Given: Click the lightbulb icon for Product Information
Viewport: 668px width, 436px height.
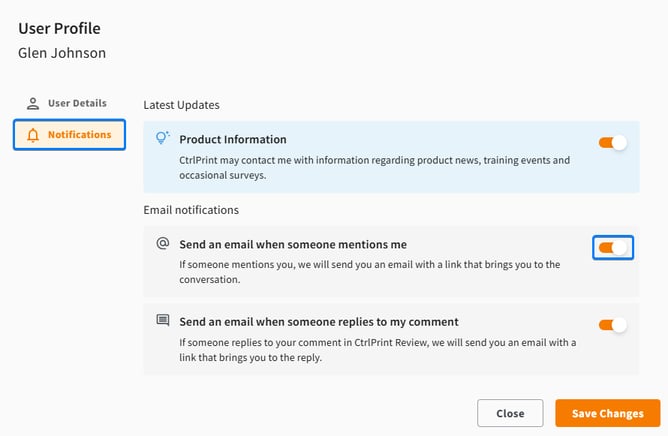Looking at the screenshot, I should coord(162,139).
